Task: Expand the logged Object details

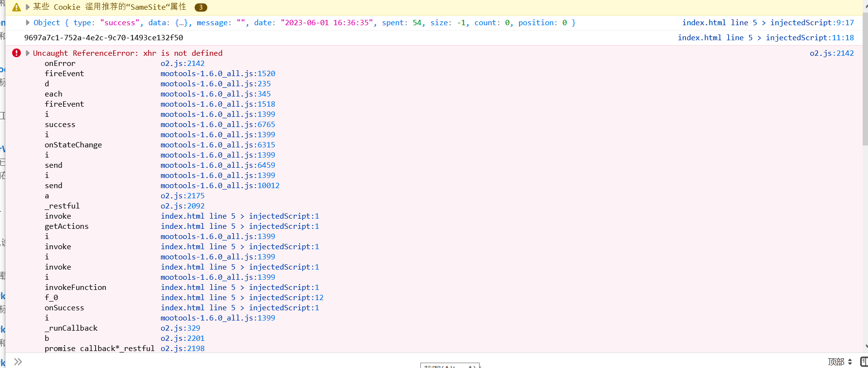Action: pos(28,22)
